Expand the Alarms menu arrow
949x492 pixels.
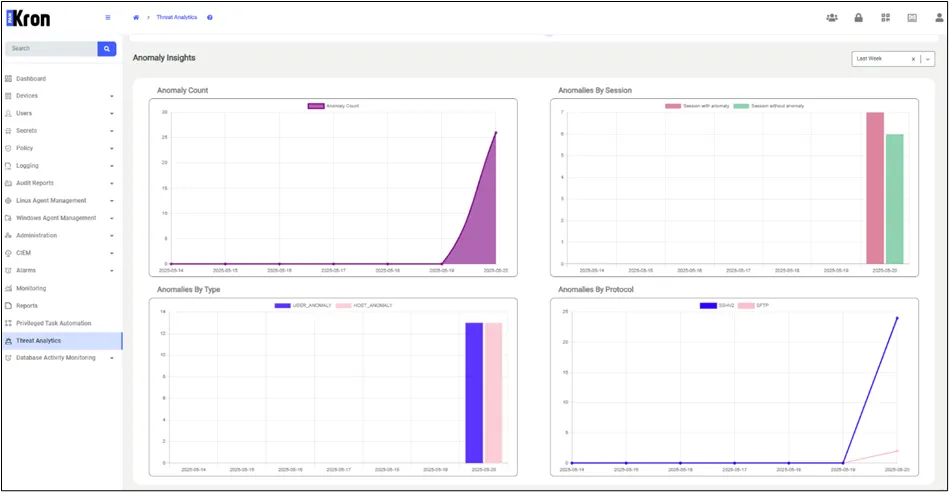pyautogui.click(x=112, y=271)
